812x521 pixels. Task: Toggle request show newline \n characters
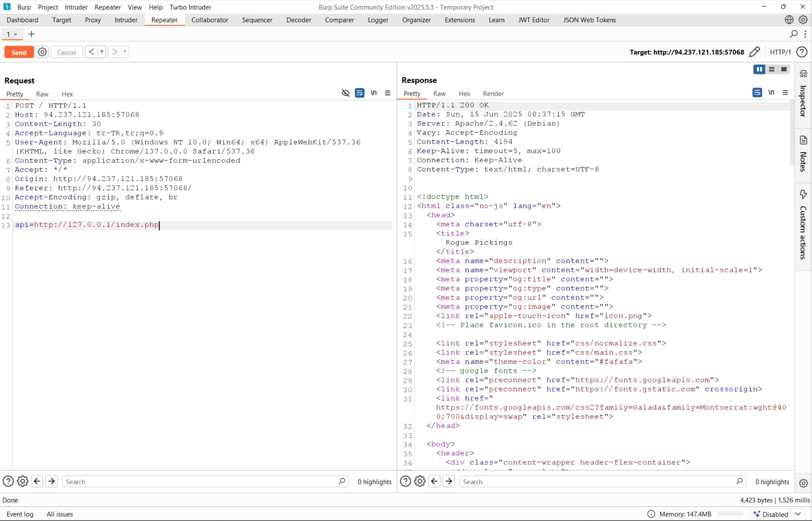point(374,93)
